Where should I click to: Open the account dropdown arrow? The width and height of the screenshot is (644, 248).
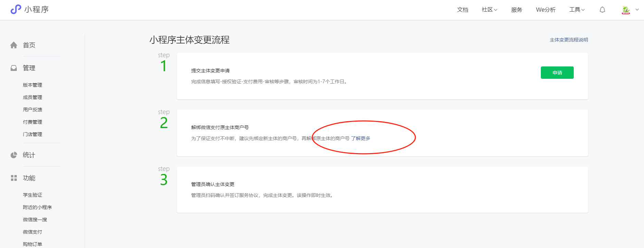(637, 10)
